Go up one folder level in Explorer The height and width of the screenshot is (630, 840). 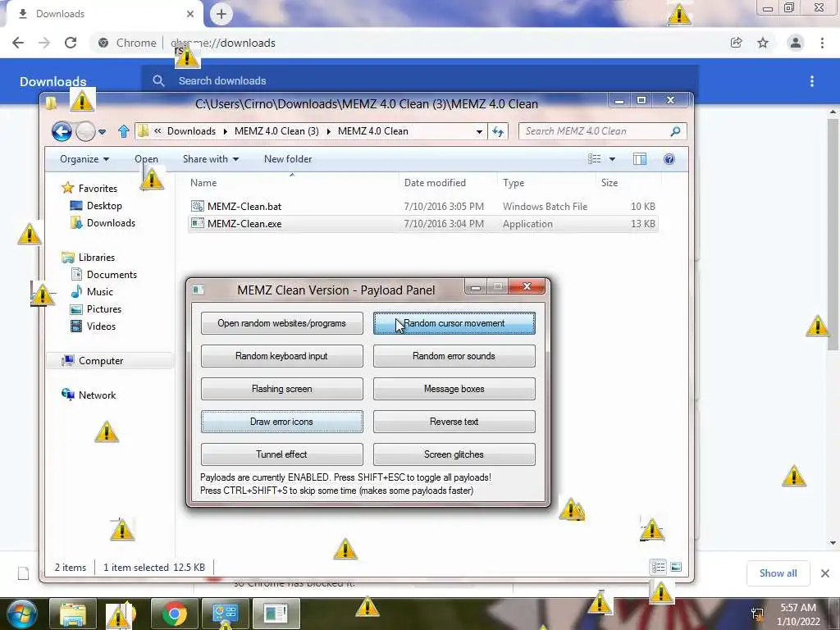click(x=123, y=130)
